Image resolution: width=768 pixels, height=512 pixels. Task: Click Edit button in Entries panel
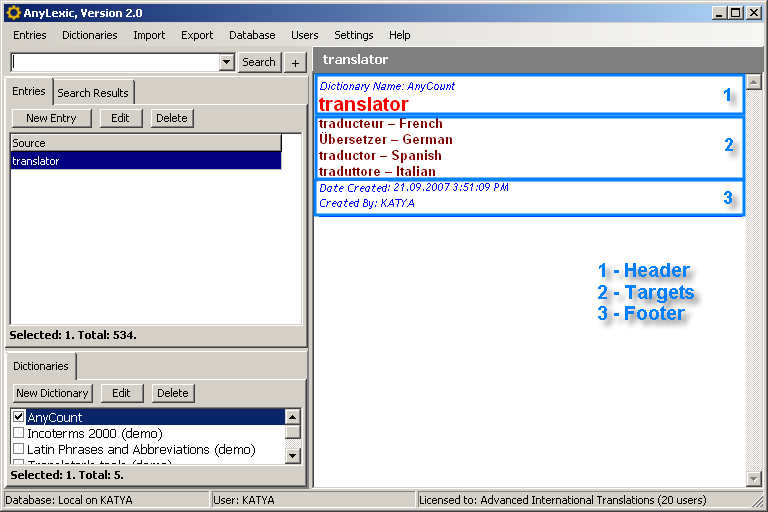[x=120, y=118]
